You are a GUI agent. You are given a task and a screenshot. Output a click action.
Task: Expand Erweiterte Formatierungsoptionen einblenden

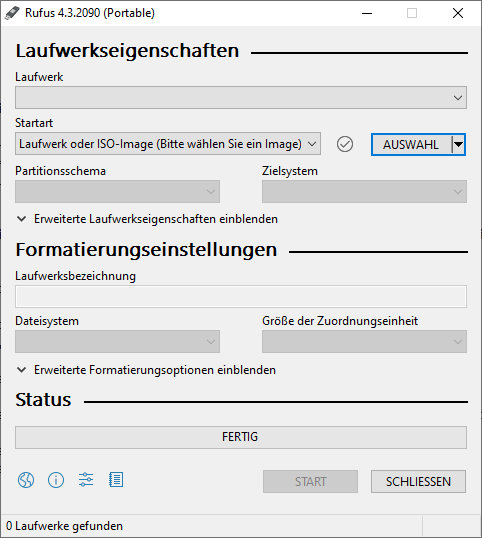point(146,370)
